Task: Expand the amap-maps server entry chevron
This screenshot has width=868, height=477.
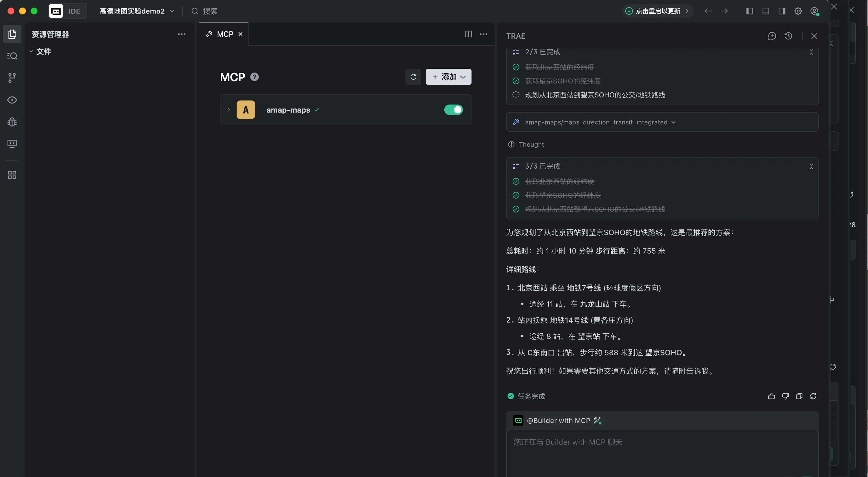Action: tap(229, 110)
